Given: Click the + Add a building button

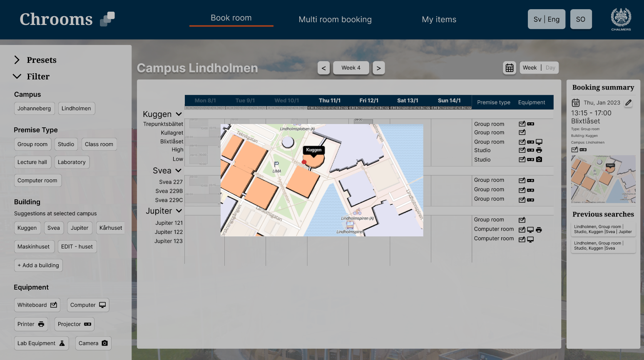Looking at the screenshot, I should 38,266.
